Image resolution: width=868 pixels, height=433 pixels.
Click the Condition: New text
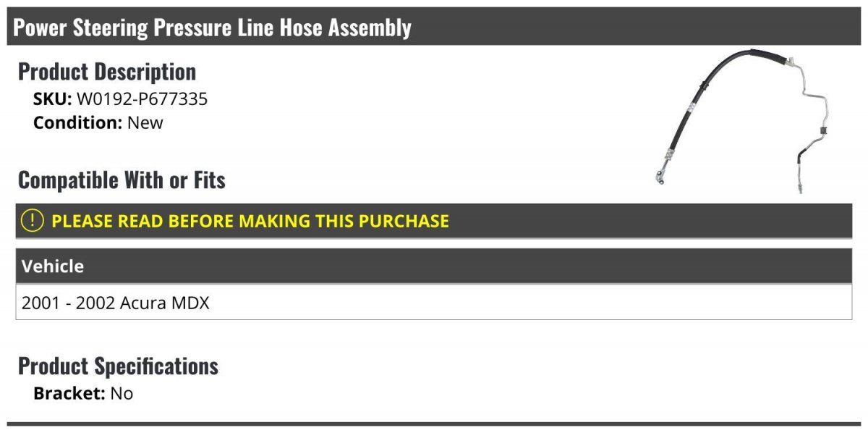coord(98,122)
